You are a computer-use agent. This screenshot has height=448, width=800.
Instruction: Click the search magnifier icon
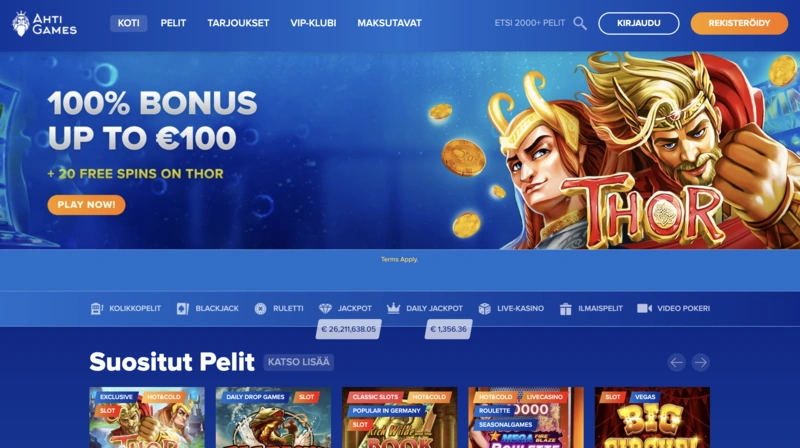tap(580, 23)
